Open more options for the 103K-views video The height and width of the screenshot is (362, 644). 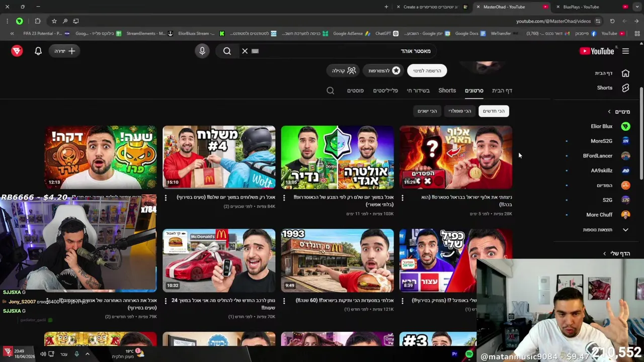click(284, 198)
